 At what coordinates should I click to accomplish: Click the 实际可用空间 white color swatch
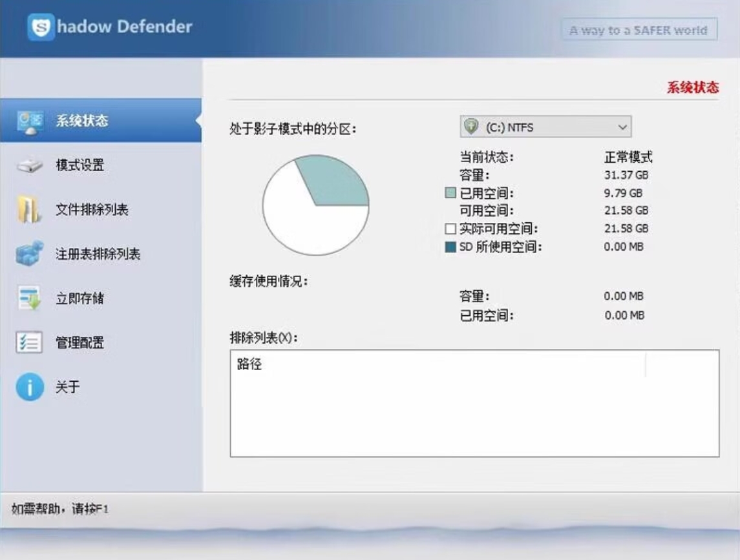click(x=450, y=229)
